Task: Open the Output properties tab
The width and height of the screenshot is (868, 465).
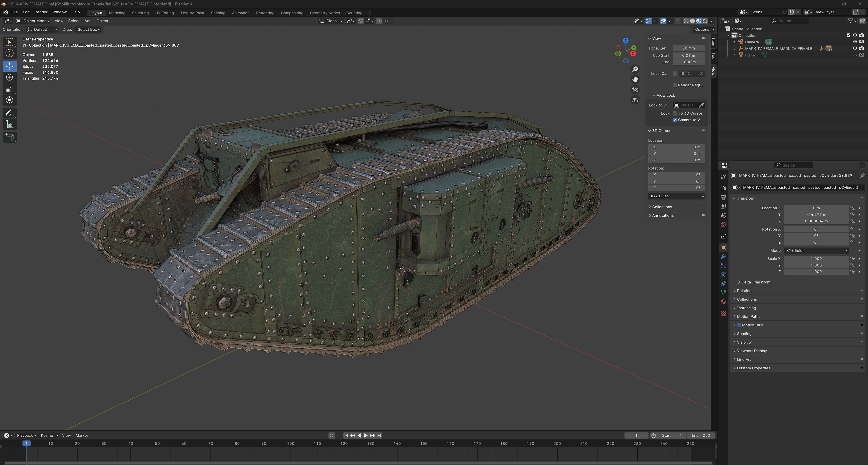Action: pos(723,197)
